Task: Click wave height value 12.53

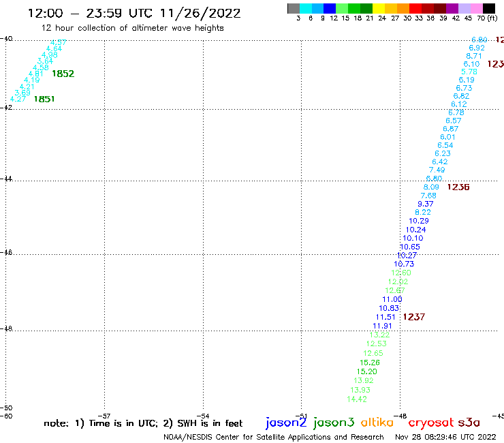Action: tap(377, 344)
